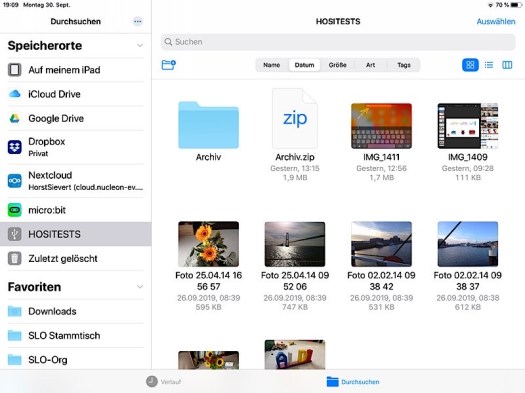Screen dimensions: 525x393
Task: Open Foto 02.02.14 09 38 37 photo
Action: pyautogui.click(x=468, y=244)
